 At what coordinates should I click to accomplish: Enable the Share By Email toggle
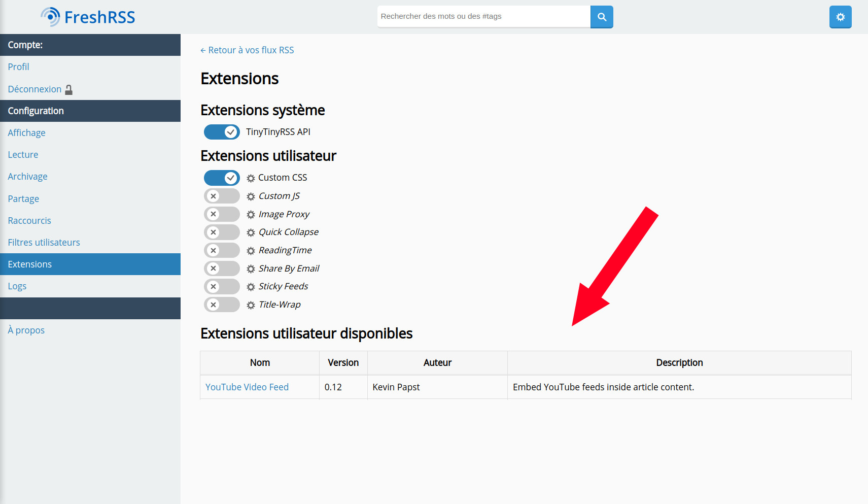(x=222, y=268)
